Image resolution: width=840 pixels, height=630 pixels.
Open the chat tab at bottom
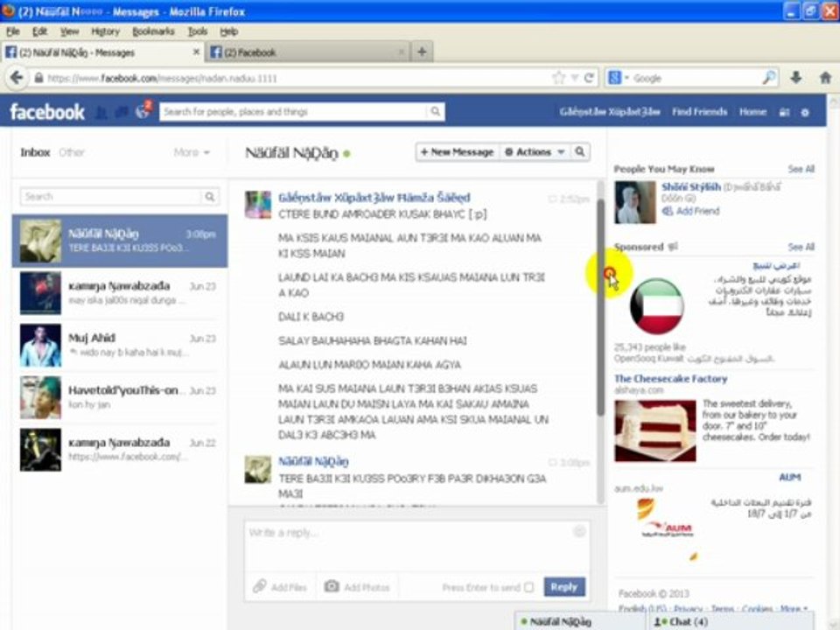click(x=581, y=621)
